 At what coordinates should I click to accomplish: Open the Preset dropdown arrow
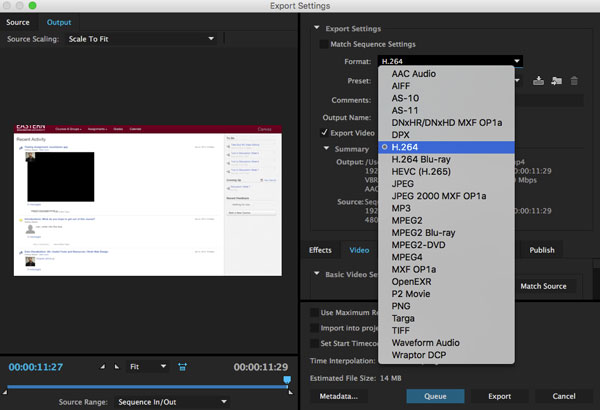517,80
